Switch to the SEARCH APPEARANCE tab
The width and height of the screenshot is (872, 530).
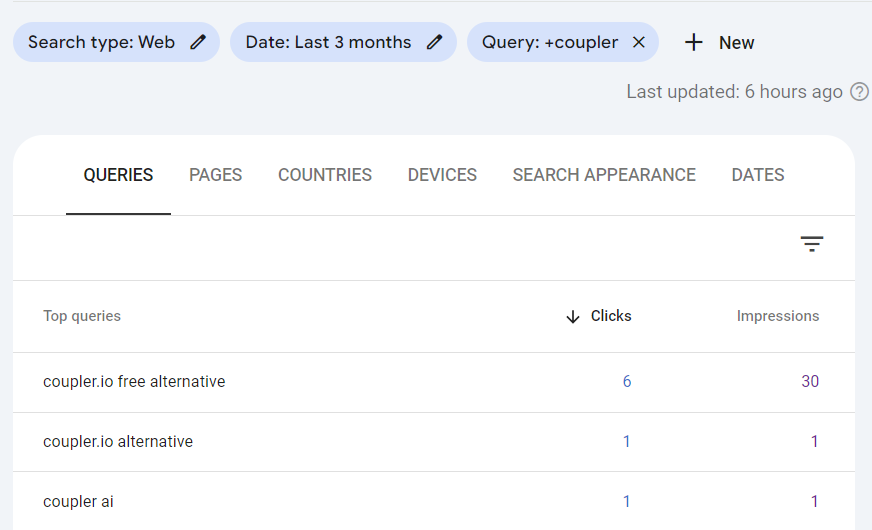pyautogui.click(x=604, y=175)
